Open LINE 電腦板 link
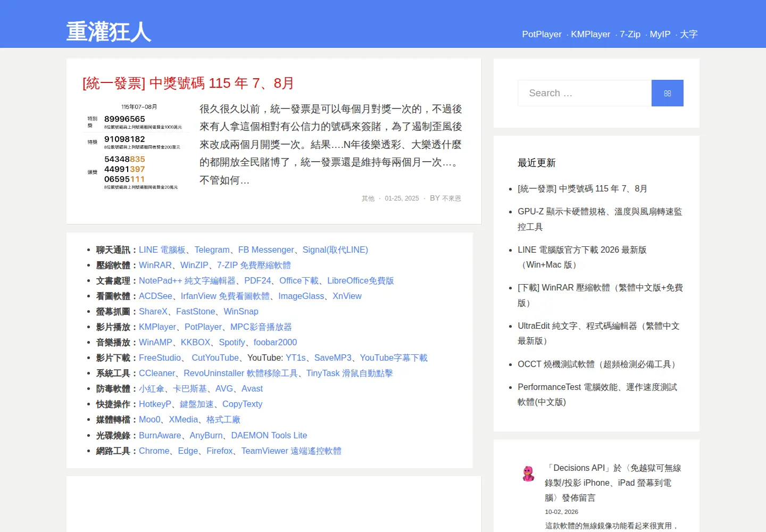The height and width of the screenshot is (532, 766). pos(162,250)
